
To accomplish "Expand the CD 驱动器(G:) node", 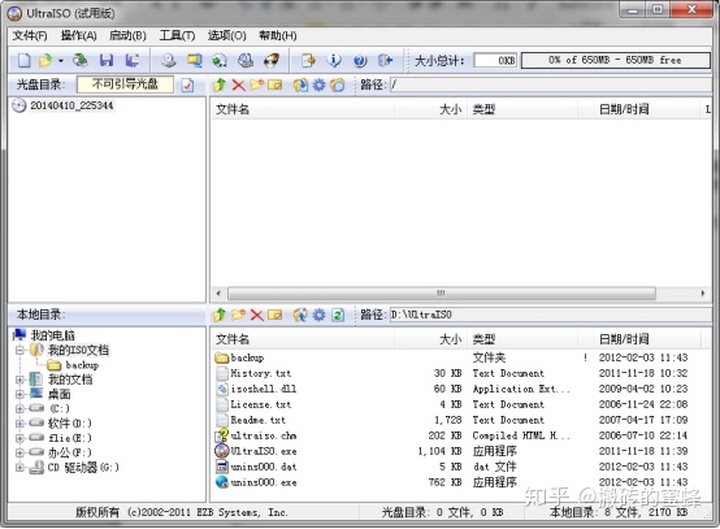I will point(20,467).
